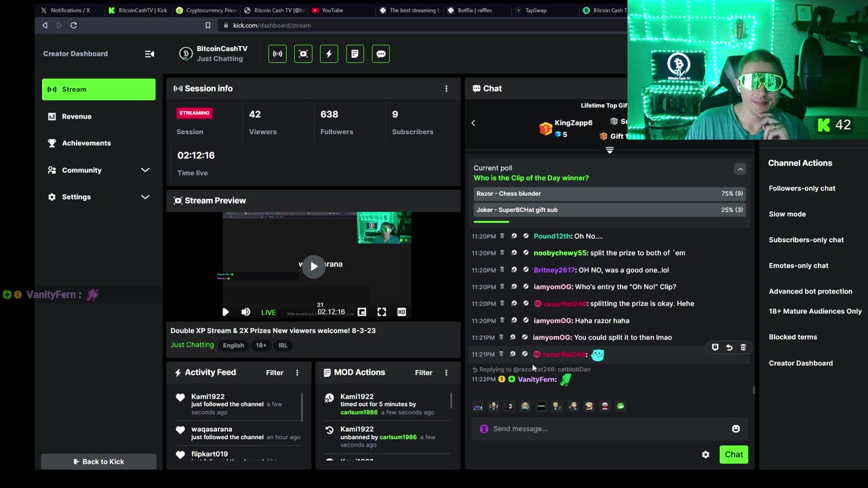Open chat settings gear icon
The image size is (868, 488).
click(705, 455)
